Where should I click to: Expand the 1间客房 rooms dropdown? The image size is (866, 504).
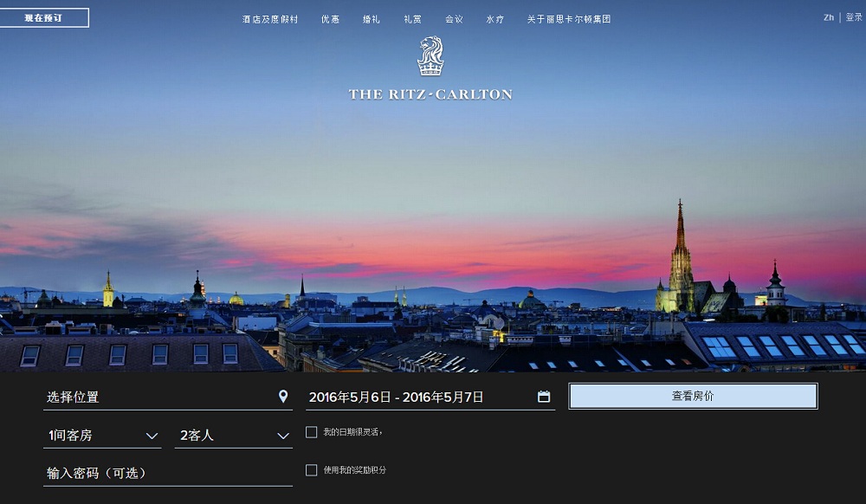point(103,436)
